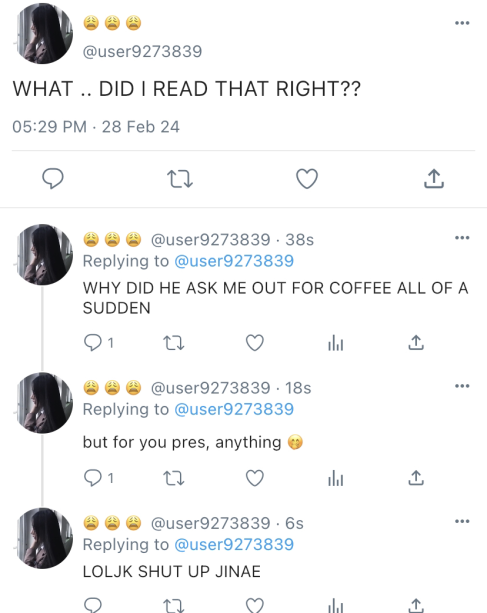Retweet the COFFEE ALL OF A SUDDEN reply

pos(174,343)
